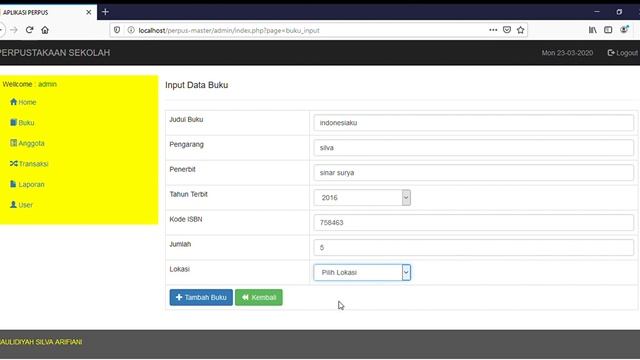Click the Tambah Buku button
The height and width of the screenshot is (360, 640).
coord(201,297)
